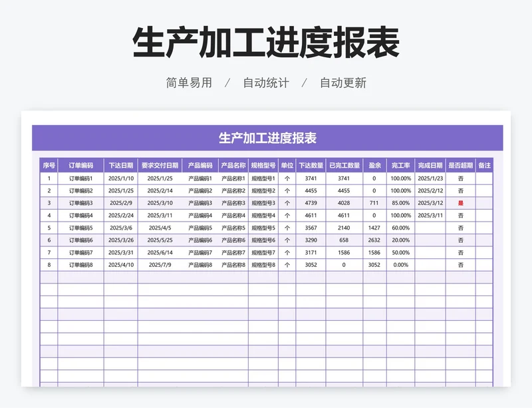Select the 是否超期 column header
The width and height of the screenshot is (532, 408).
[460, 166]
